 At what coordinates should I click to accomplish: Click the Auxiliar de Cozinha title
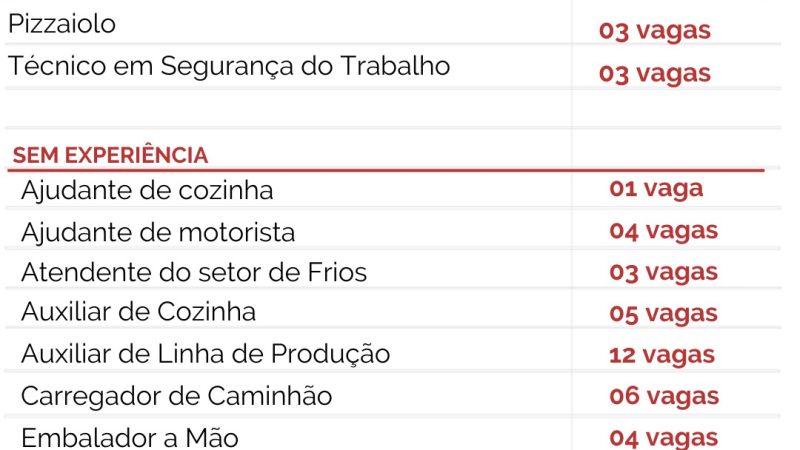click(x=138, y=312)
